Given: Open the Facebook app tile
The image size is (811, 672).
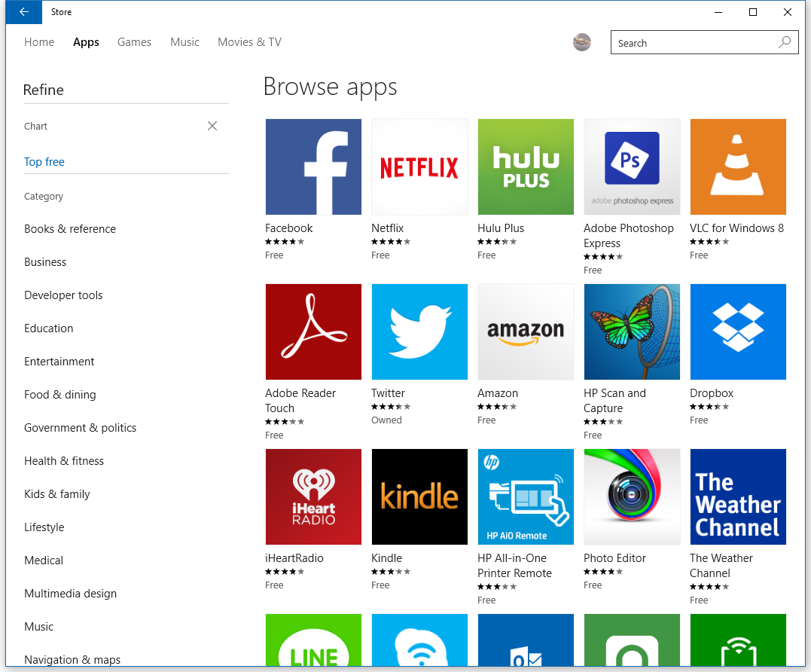Looking at the screenshot, I should [313, 166].
